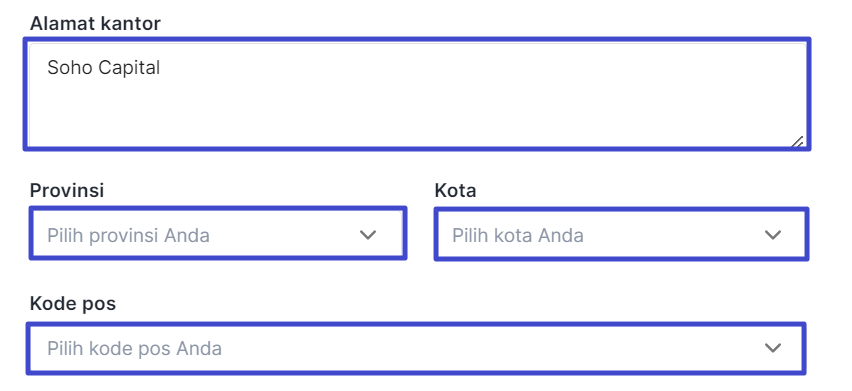Open the Provinsi dropdown

(x=217, y=234)
